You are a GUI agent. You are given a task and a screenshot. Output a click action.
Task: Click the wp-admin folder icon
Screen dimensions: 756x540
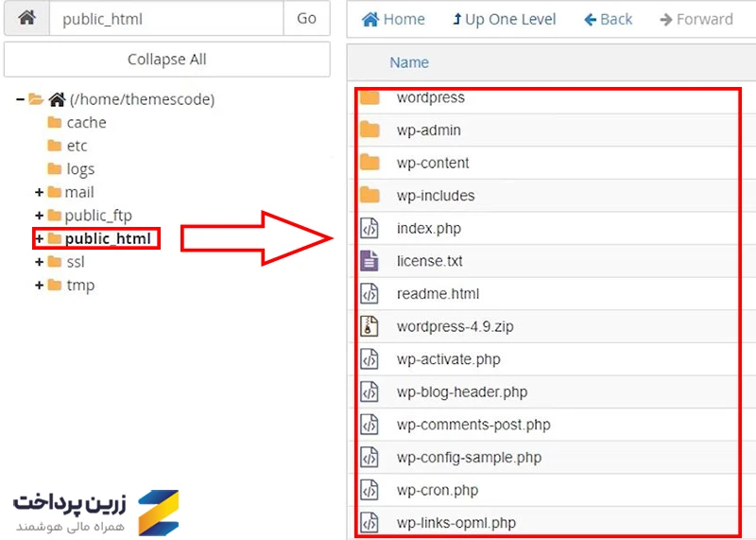click(369, 130)
